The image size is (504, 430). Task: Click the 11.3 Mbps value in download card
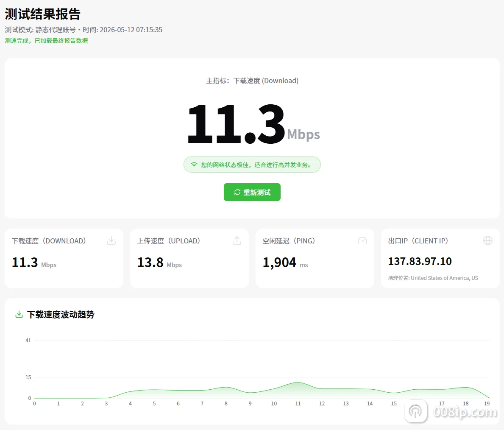point(34,262)
